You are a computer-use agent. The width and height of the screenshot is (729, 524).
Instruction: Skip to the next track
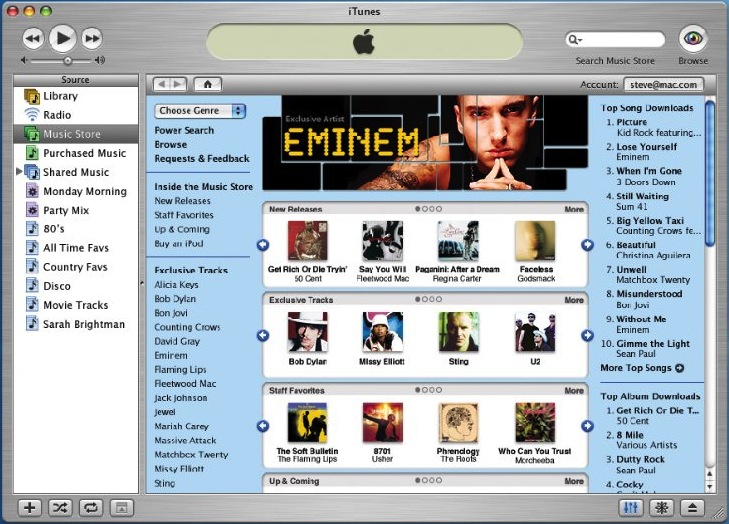[92, 38]
